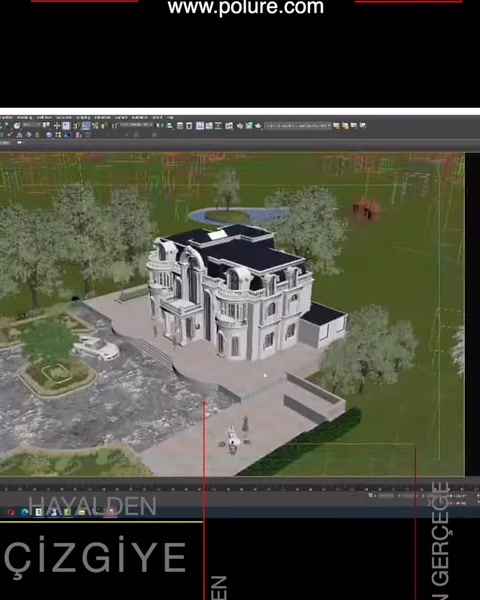Toggle the highlighted Ribbon button
Image resolution: width=480 pixels, height=600 pixels.
pyautogui.click(x=200, y=126)
